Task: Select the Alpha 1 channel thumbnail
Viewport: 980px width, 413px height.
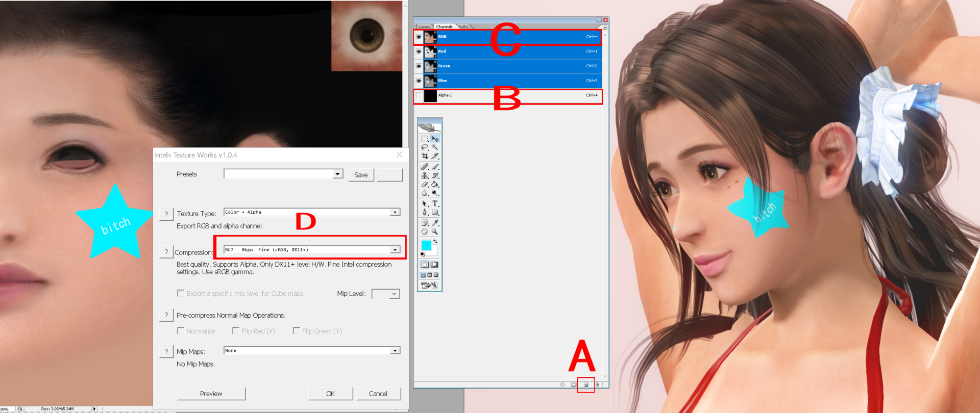Action: tap(430, 95)
